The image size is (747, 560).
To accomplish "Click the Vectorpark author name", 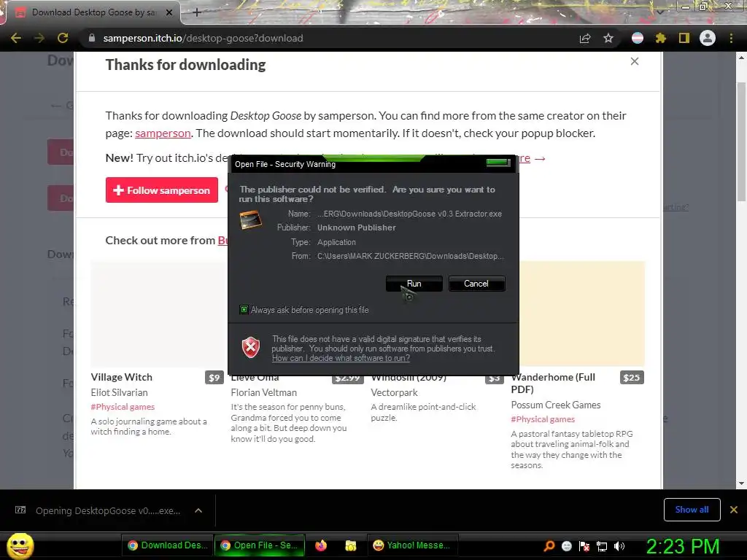I will 394,392.
